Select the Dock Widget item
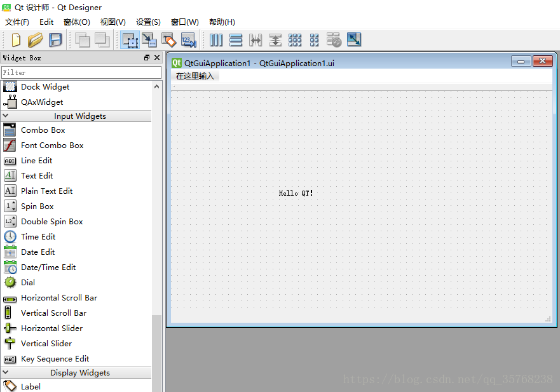This screenshot has width=560, height=392. (77, 87)
